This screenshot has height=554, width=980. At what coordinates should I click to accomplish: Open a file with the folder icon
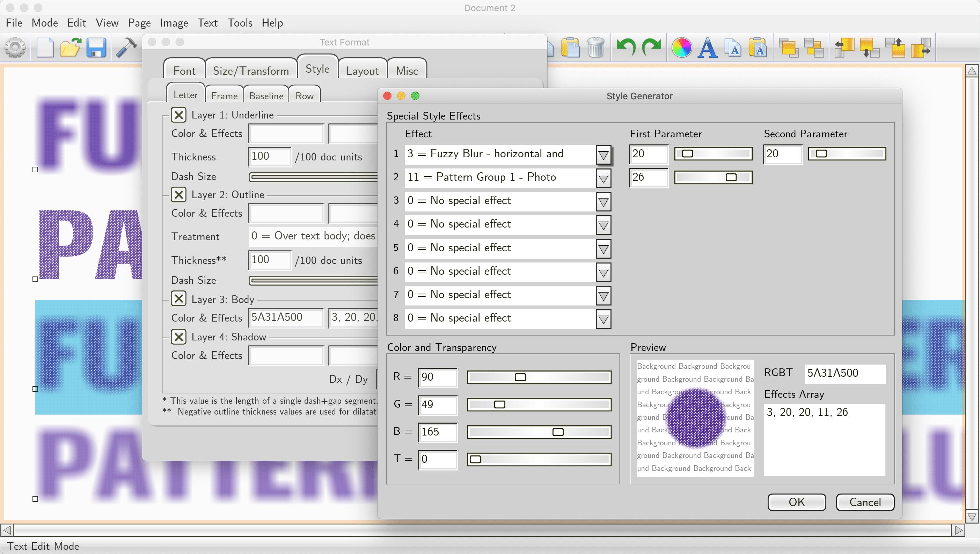click(x=71, y=48)
